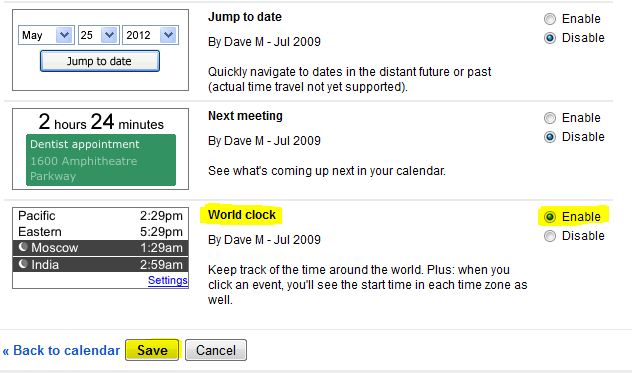632x373 pixels.
Task: Disable the World clock lab
Action: (x=550, y=236)
